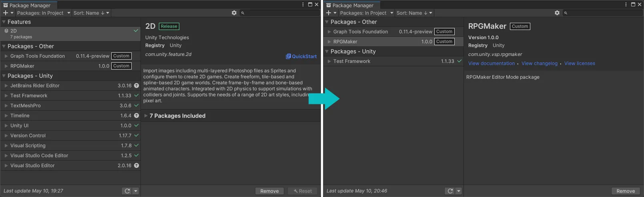This screenshot has width=644, height=197.
Task: Collapse 'Packages - Unity' in left window
Action: (4, 76)
